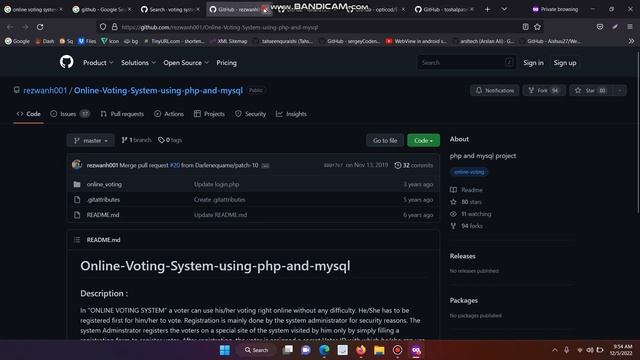The image size is (640, 360).
Task: Open the Bandicam recorder taskbar icon
Action: (398, 350)
